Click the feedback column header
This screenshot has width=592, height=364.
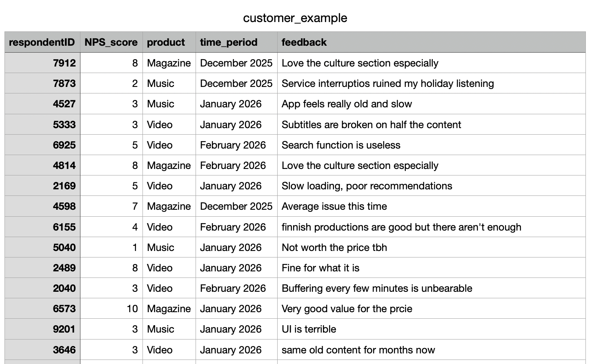tap(304, 42)
